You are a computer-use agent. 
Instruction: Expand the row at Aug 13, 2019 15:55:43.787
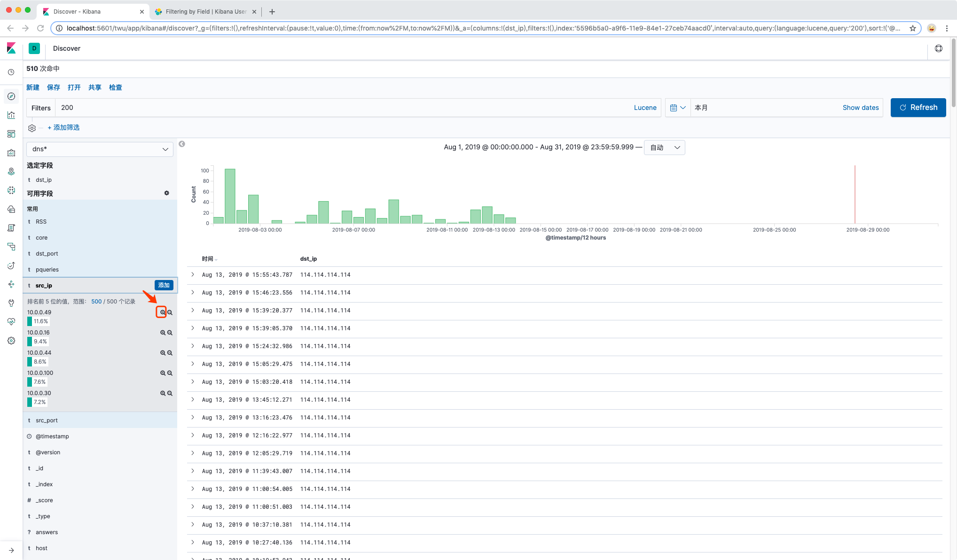193,274
